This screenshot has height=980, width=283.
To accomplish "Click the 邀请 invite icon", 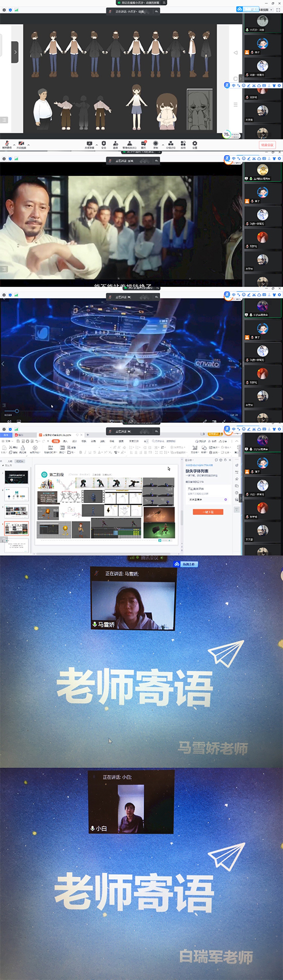I will 115,144.
